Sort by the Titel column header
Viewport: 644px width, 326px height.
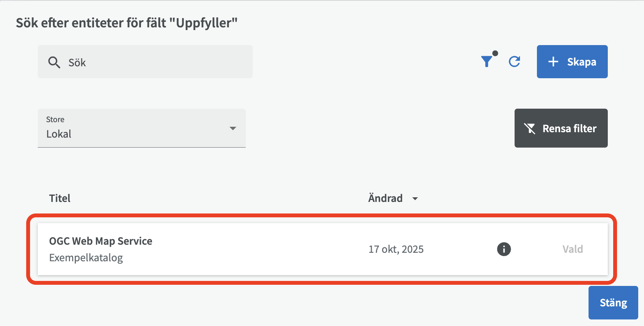[60, 198]
